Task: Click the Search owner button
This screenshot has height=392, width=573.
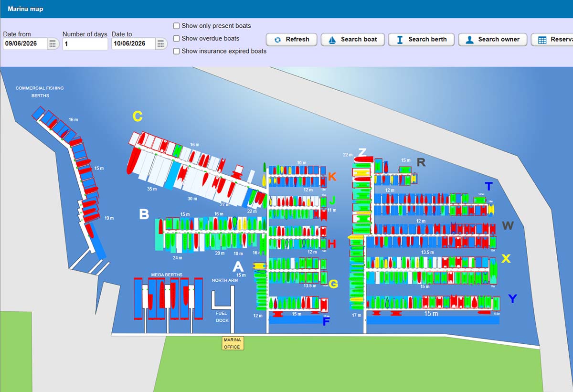Action: (x=492, y=40)
